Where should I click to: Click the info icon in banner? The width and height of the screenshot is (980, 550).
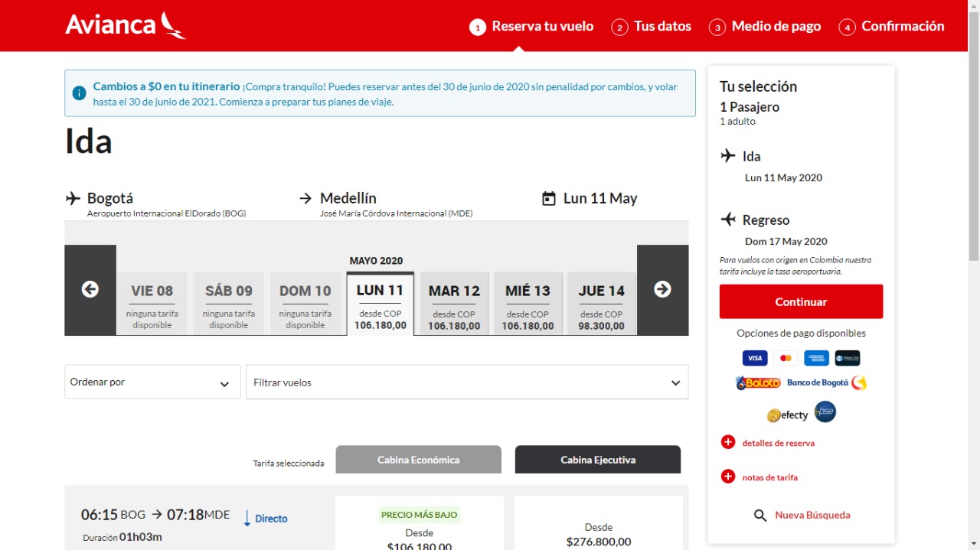pyautogui.click(x=79, y=93)
